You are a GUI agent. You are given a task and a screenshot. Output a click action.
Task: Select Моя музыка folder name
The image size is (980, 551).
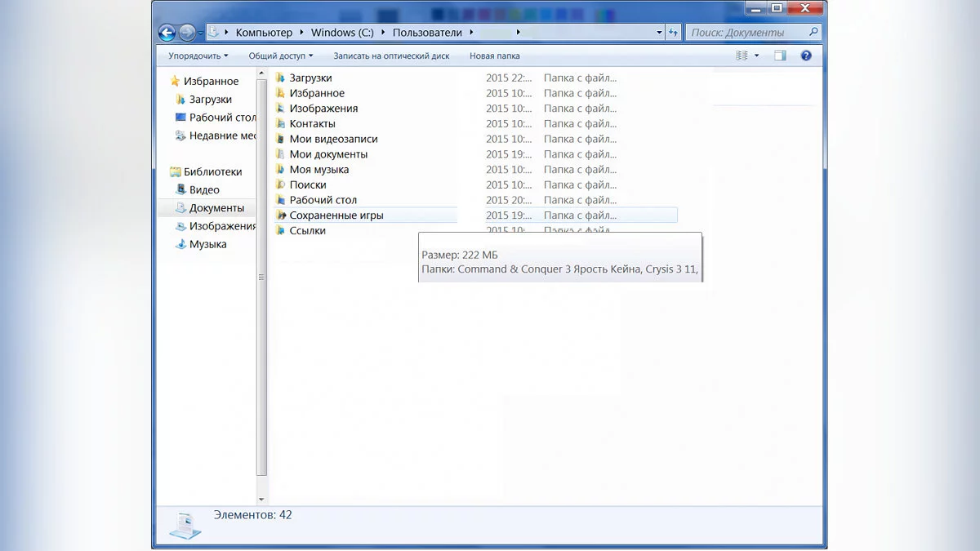(318, 169)
